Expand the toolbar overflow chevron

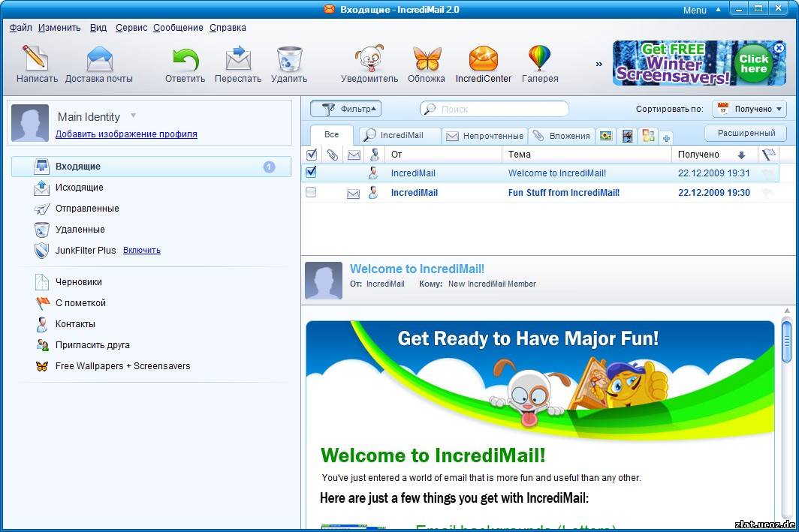[x=599, y=64]
